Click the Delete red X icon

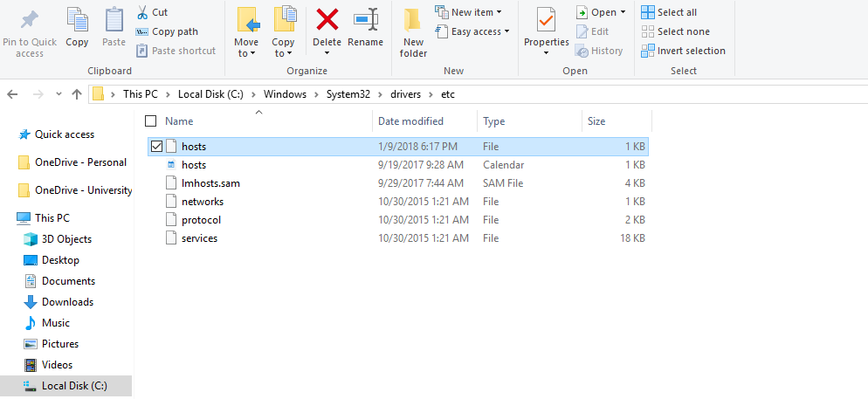[x=327, y=19]
